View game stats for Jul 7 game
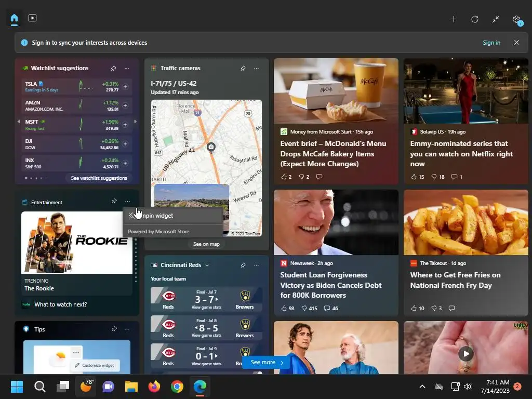Viewport: 532px width, 399px height. [206, 307]
